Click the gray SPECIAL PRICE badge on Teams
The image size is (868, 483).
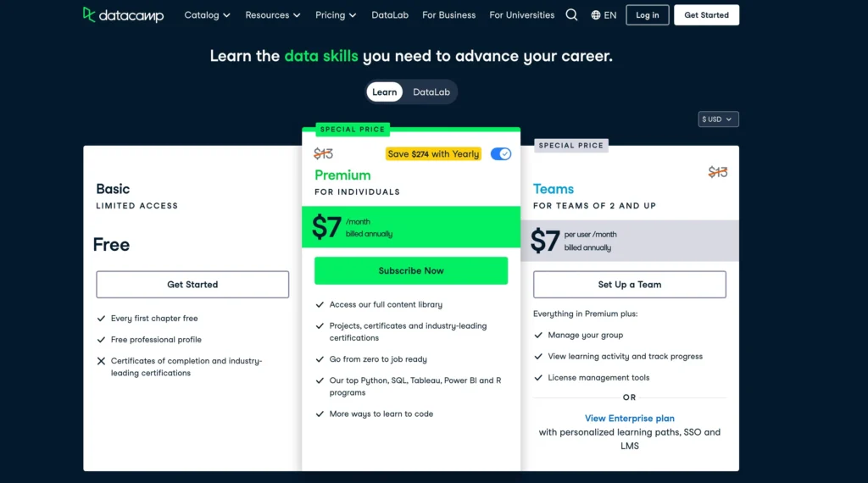pyautogui.click(x=570, y=145)
